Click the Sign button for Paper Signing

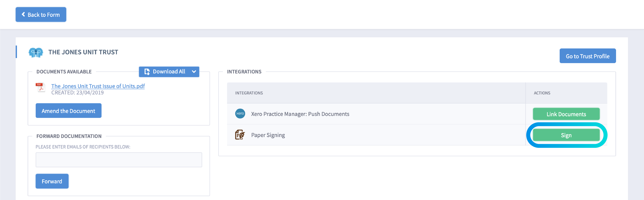click(566, 135)
